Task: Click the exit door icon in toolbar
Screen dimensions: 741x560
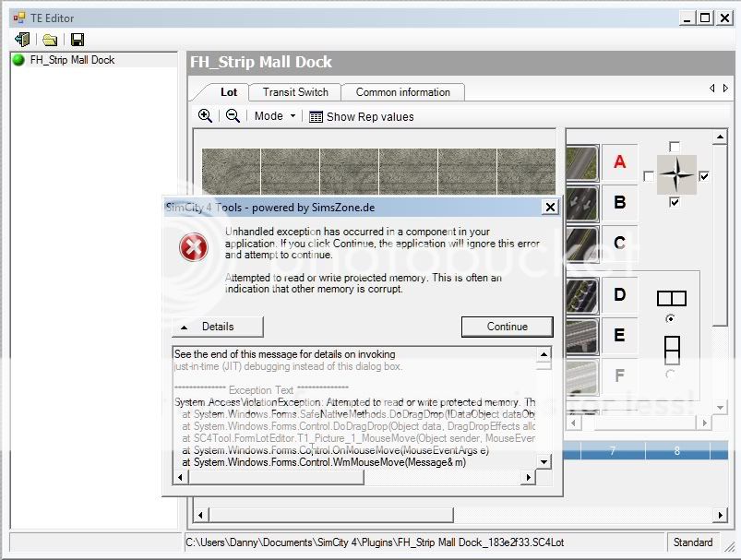Action: coord(22,40)
